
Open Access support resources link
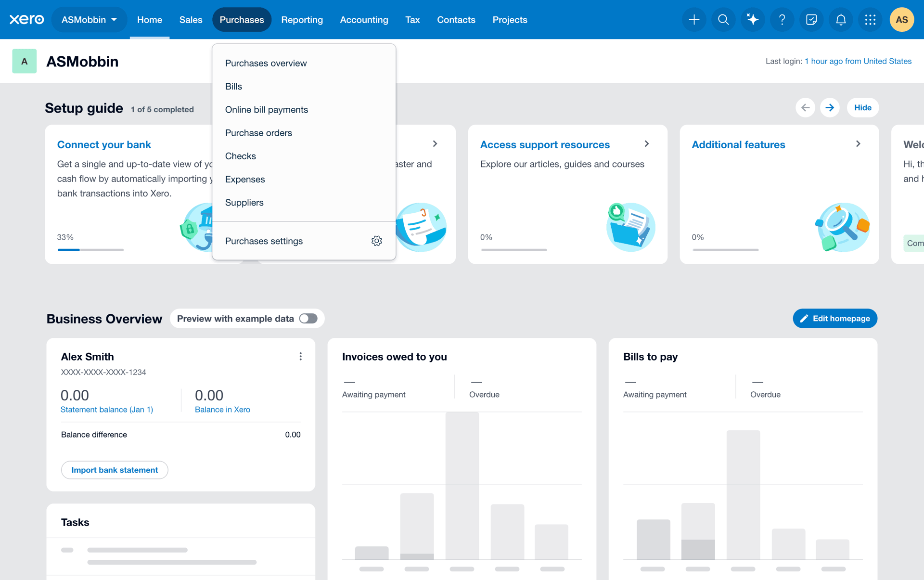(545, 144)
